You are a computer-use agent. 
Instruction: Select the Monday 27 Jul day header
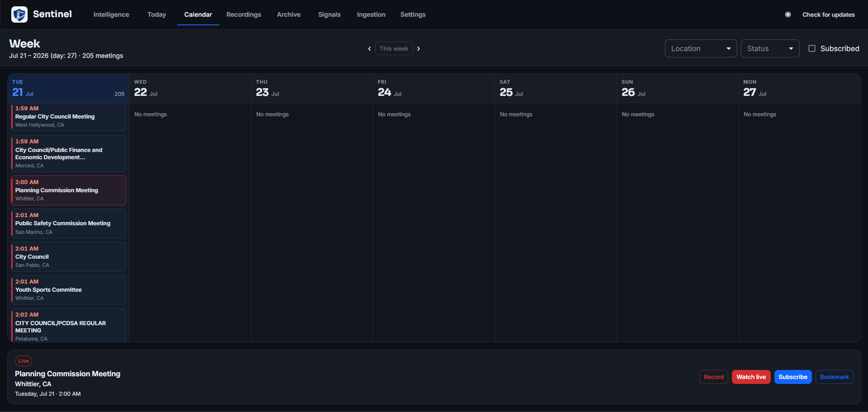[x=800, y=88]
